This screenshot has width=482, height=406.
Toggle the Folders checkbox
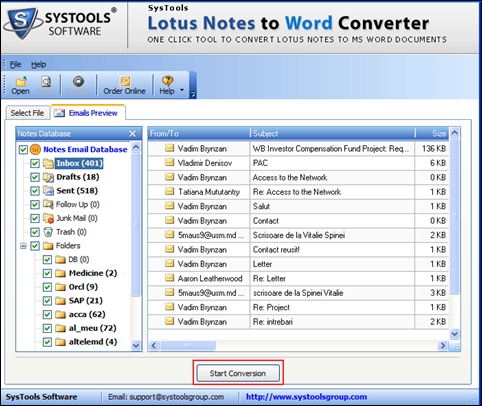click(35, 246)
